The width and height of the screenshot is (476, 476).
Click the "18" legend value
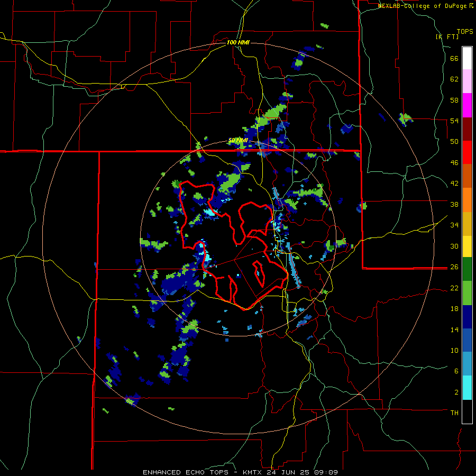click(454, 309)
